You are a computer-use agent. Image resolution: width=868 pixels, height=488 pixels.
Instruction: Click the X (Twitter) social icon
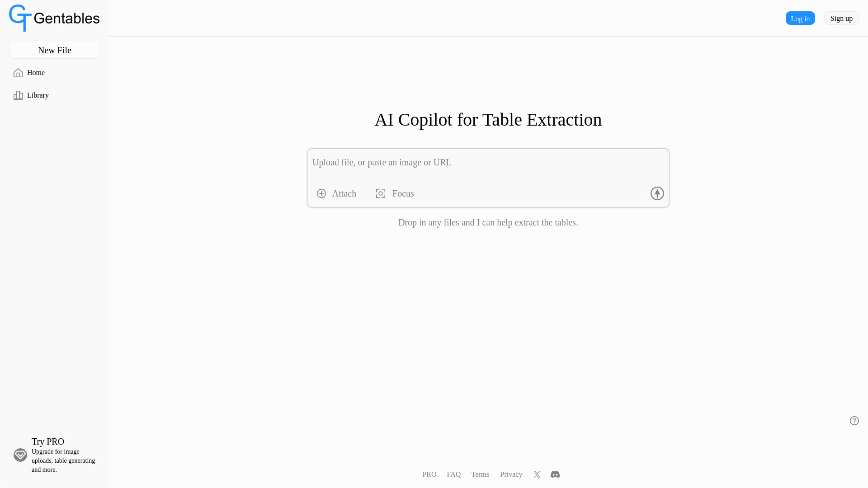[x=537, y=474]
